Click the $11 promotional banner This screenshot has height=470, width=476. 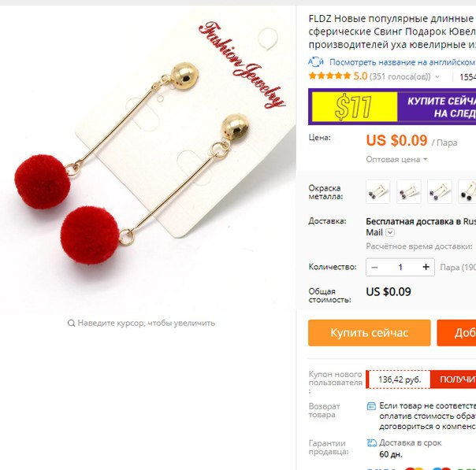click(x=392, y=107)
